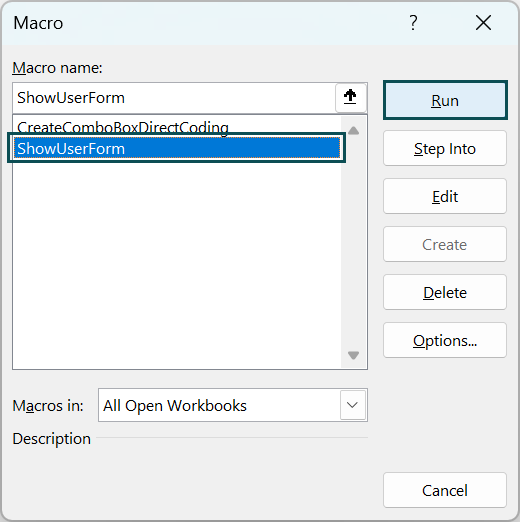520x522 pixels.
Task: Click the macro list scroll down arrow
Action: click(353, 355)
